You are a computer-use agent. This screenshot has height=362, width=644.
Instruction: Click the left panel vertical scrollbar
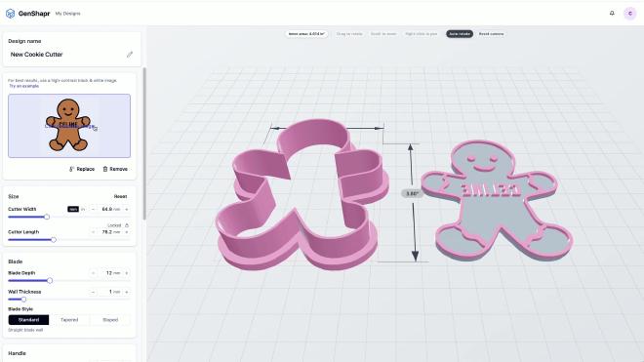144,143
